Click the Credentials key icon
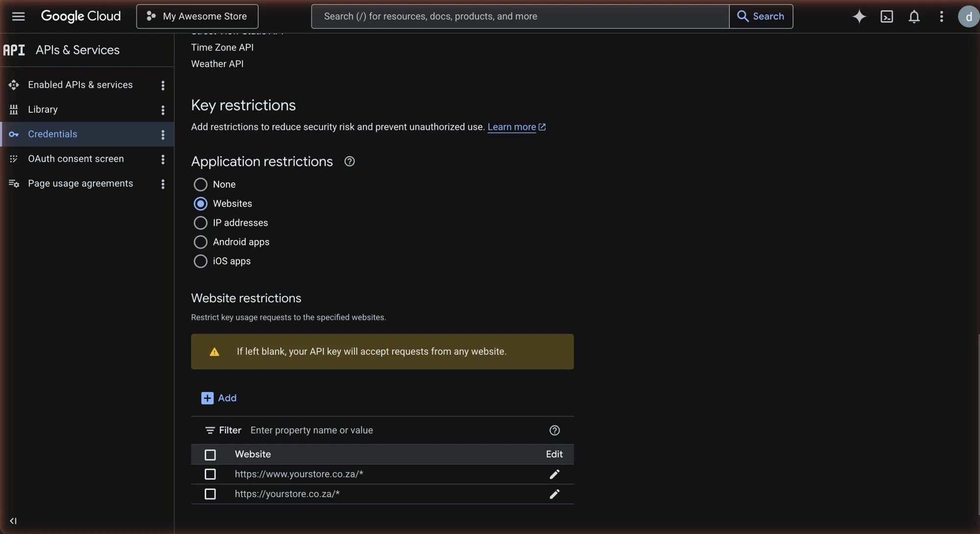 (14, 134)
